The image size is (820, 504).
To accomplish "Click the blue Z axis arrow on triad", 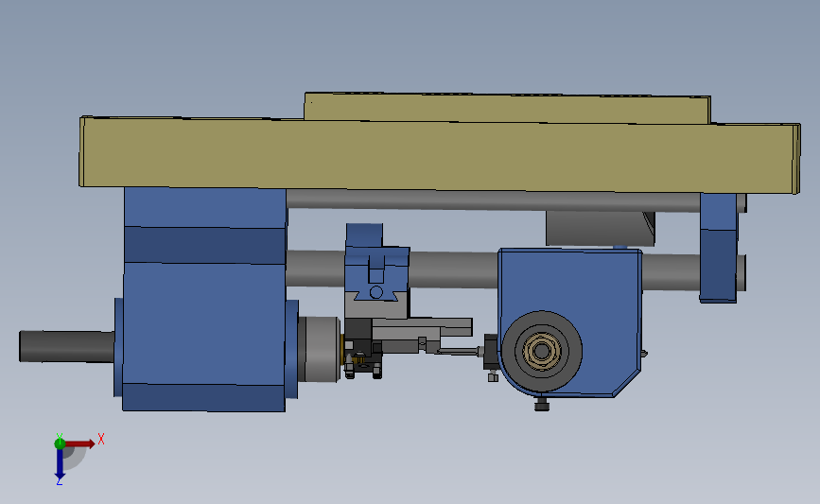I will pyautogui.click(x=60, y=463).
